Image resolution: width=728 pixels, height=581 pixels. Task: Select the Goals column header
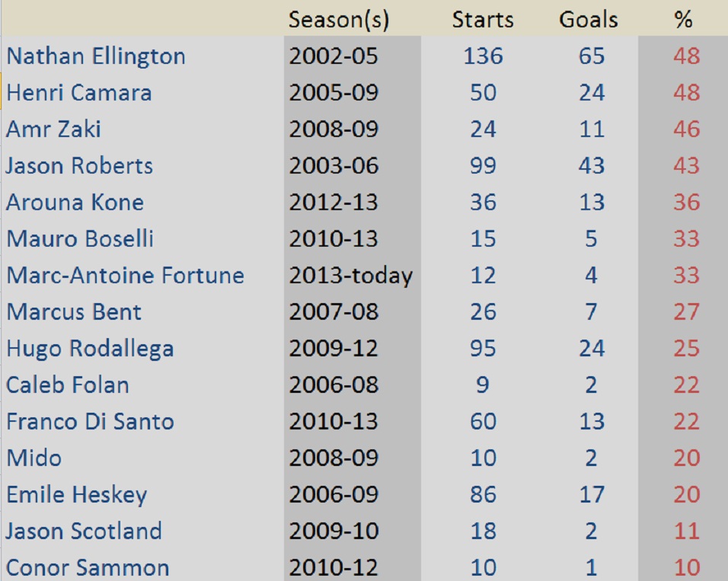pos(589,20)
